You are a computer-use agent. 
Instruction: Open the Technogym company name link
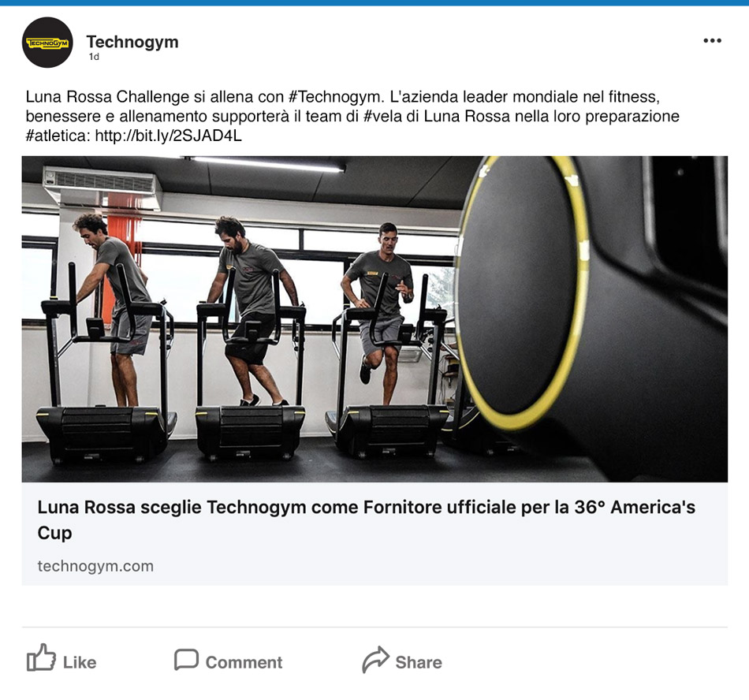tap(132, 42)
